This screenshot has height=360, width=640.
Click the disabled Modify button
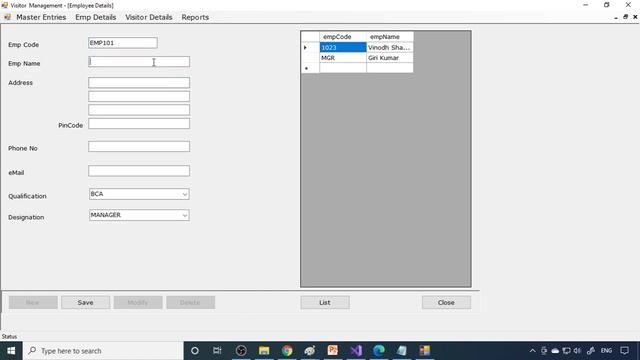pos(138,302)
